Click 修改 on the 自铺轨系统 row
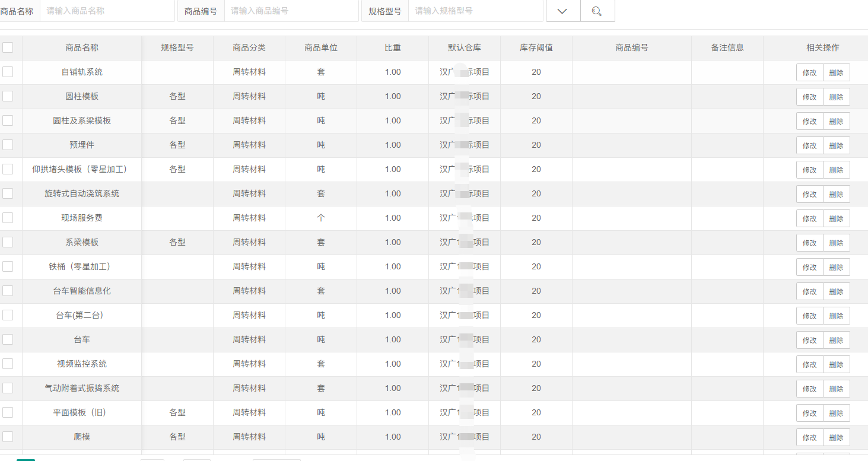Image resolution: width=868 pixels, height=461 pixels. point(809,72)
